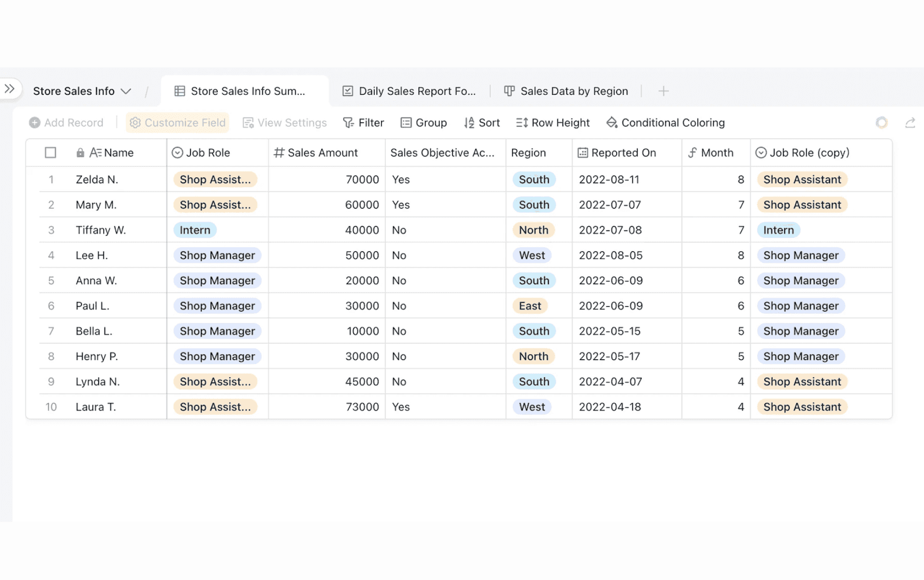Open Sort settings using the sort icon
Image resolution: width=924 pixels, height=580 pixels.
coord(468,122)
